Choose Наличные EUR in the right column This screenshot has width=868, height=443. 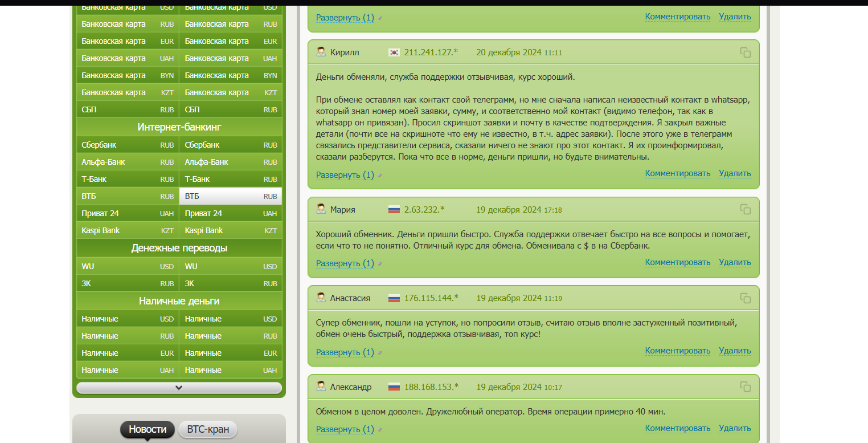pyautogui.click(x=231, y=353)
